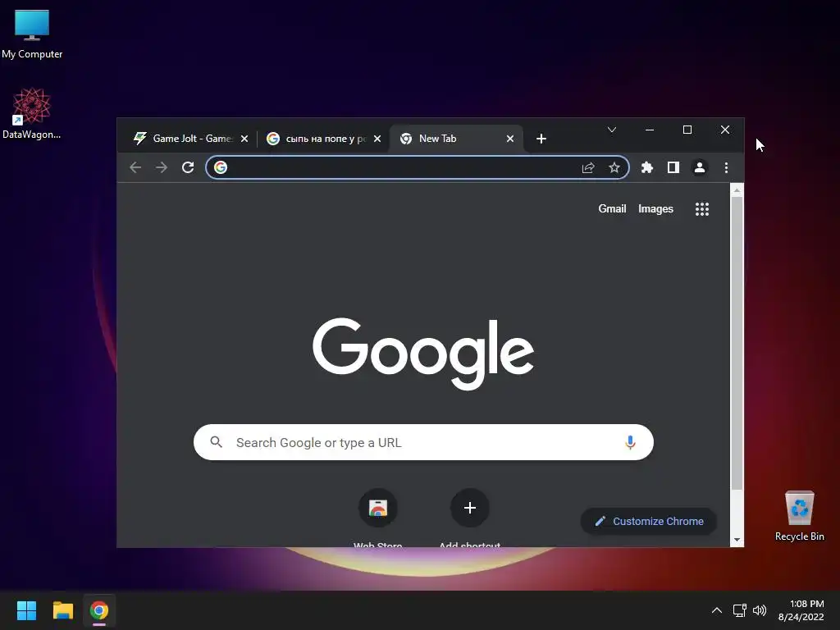Open Chrome's three-dot menu
The image size is (840, 630).
(x=727, y=167)
